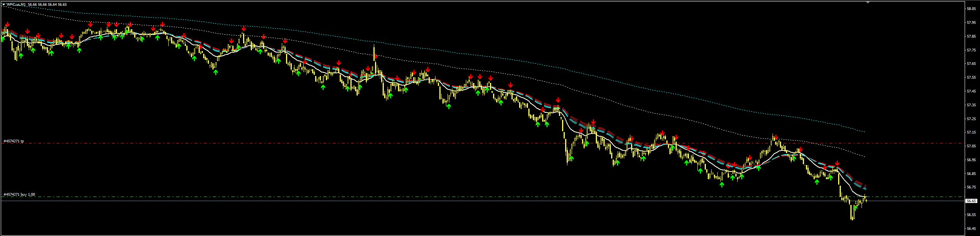Click the 57.55 price axis label
This screenshot has width=980, height=236.
[x=971, y=77]
